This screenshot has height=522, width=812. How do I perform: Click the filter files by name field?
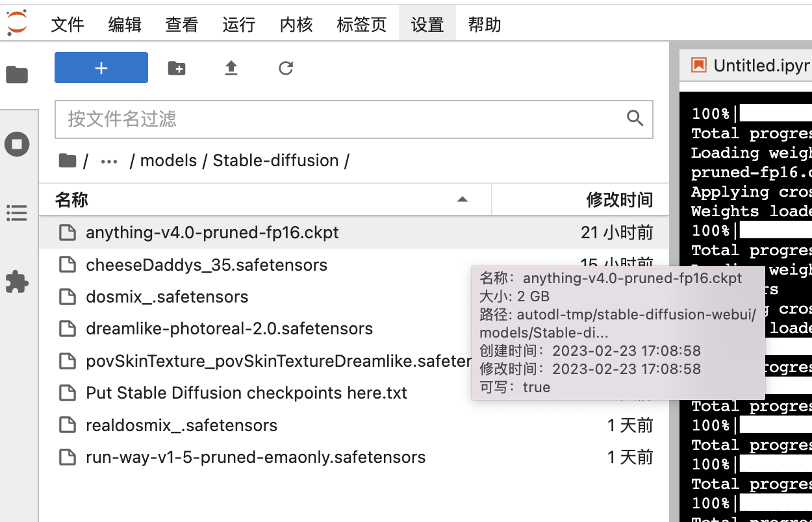pos(354,119)
